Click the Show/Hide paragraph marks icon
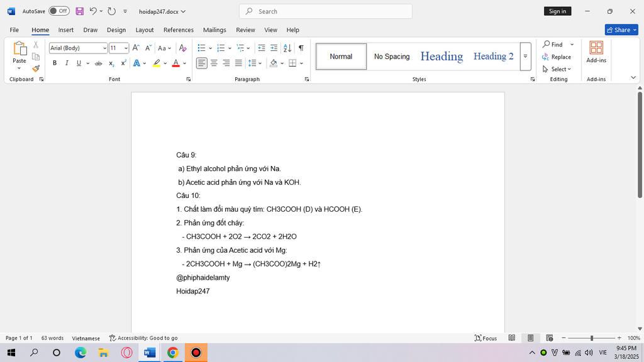This screenshot has height=362, width=644. (301, 48)
